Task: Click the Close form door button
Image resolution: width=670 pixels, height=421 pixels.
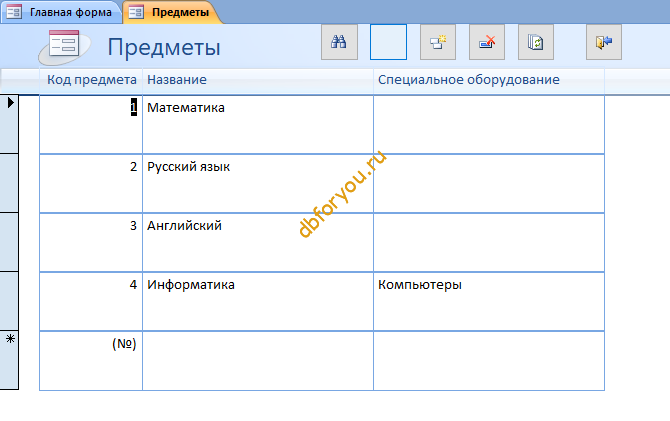Action: point(604,42)
